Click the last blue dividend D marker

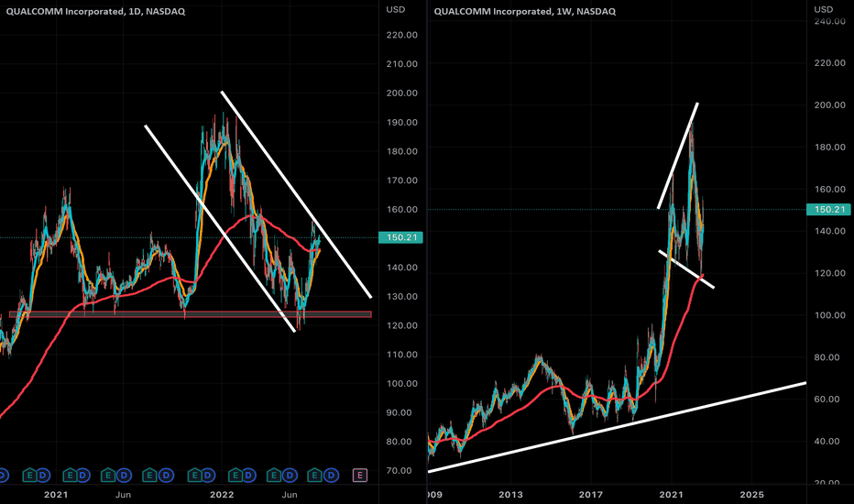coord(331,476)
